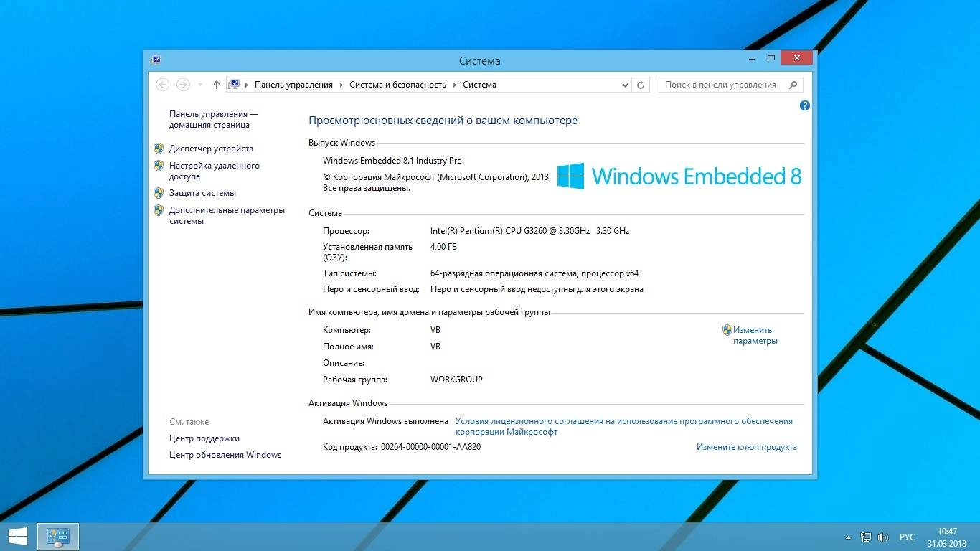This screenshot has height=551, width=980.
Task: Open 'Защита системы' link
Action: (202, 193)
